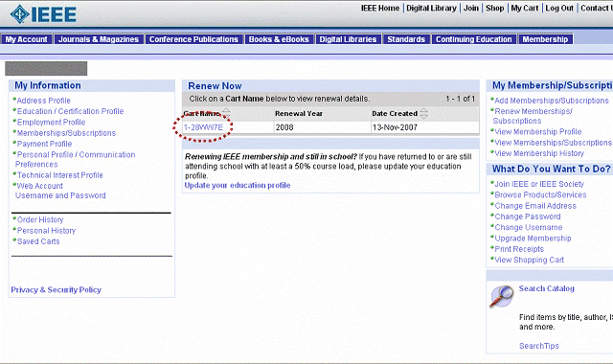Open View Membership History

(x=539, y=153)
